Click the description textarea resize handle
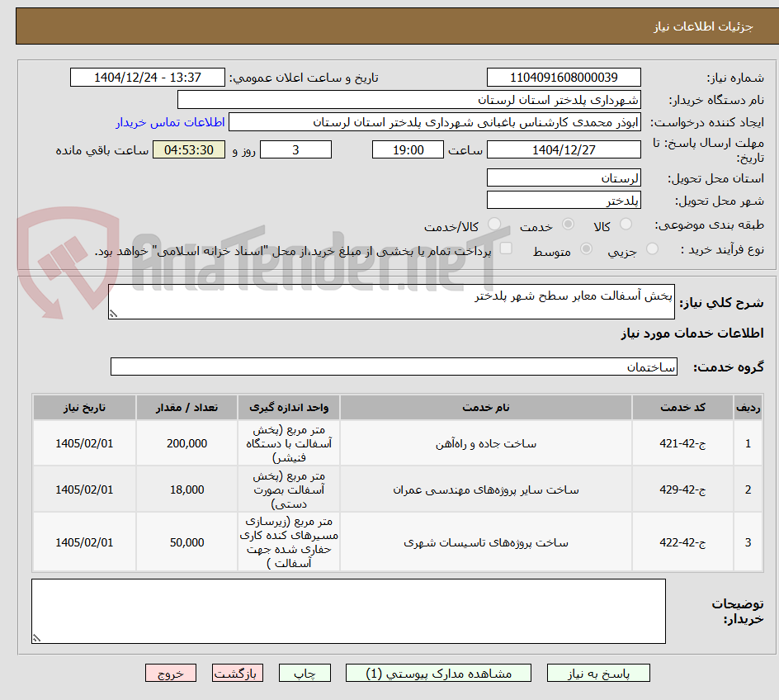Screen dimensions: 779x700 (113, 314)
